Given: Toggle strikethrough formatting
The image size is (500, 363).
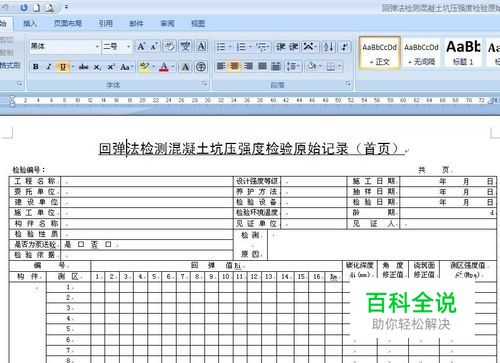Looking at the screenshot, I should (x=84, y=67).
